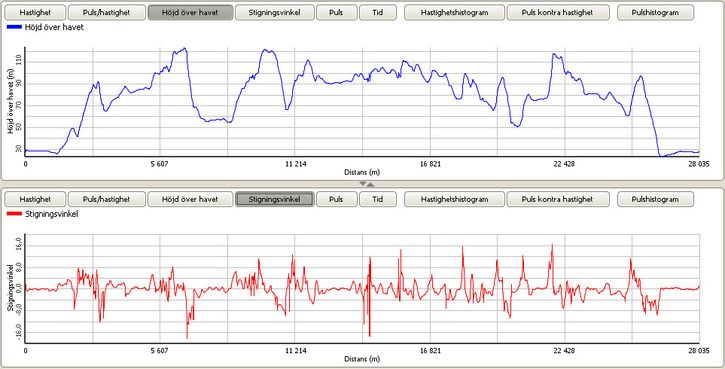Click the 'Stigningsvinkel' legend label
Screen dimensions: 725x369
pyautogui.click(x=51, y=214)
